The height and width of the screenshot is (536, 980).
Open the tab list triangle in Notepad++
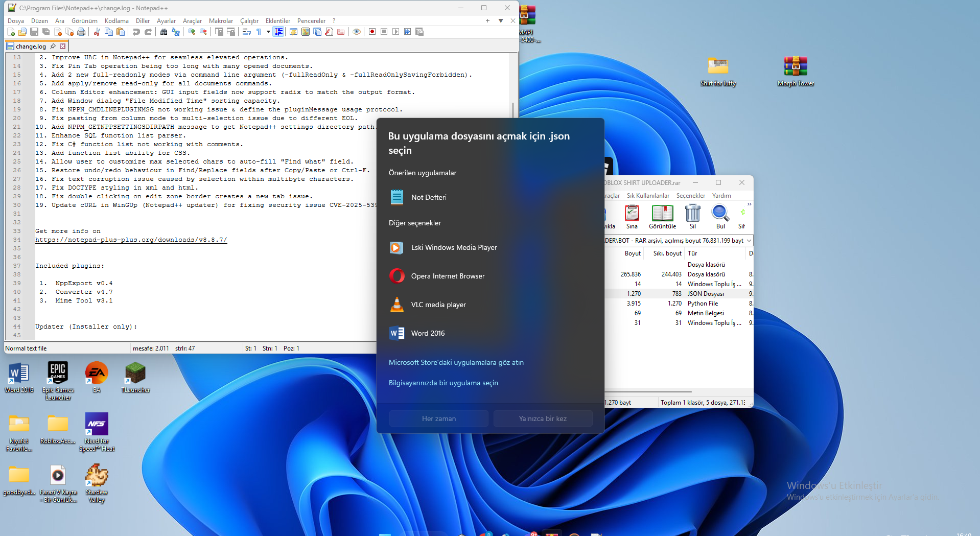pyautogui.click(x=501, y=21)
